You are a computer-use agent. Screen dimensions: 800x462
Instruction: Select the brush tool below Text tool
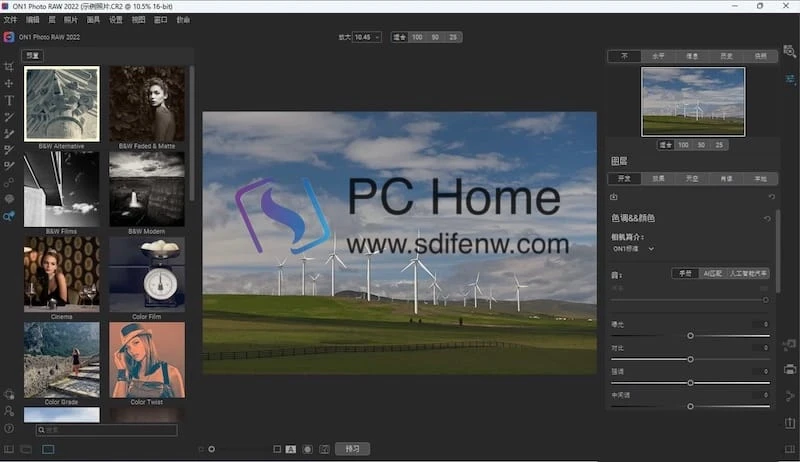tap(9, 117)
